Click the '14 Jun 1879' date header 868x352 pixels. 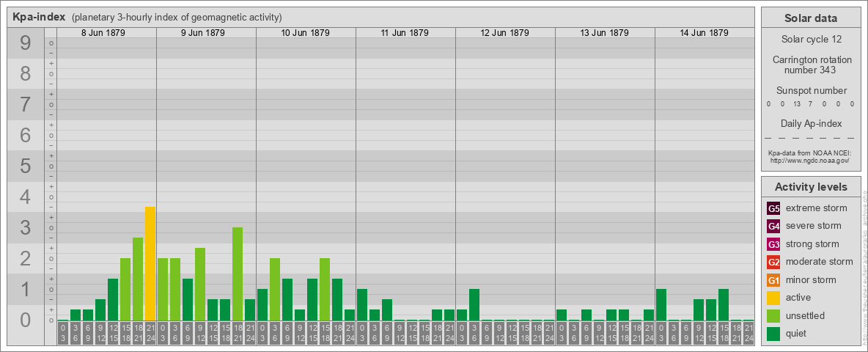[x=704, y=33]
